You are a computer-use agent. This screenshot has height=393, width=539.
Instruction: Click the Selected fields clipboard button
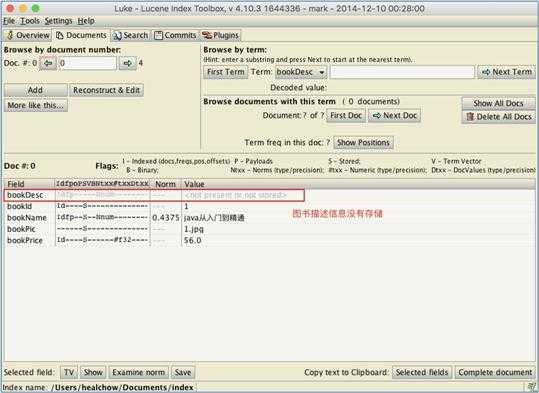pos(422,372)
